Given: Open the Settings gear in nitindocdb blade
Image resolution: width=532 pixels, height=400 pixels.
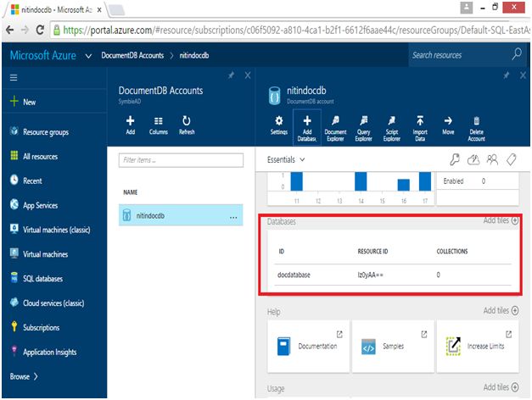Looking at the screenshot, I should (x=279, y=126).
